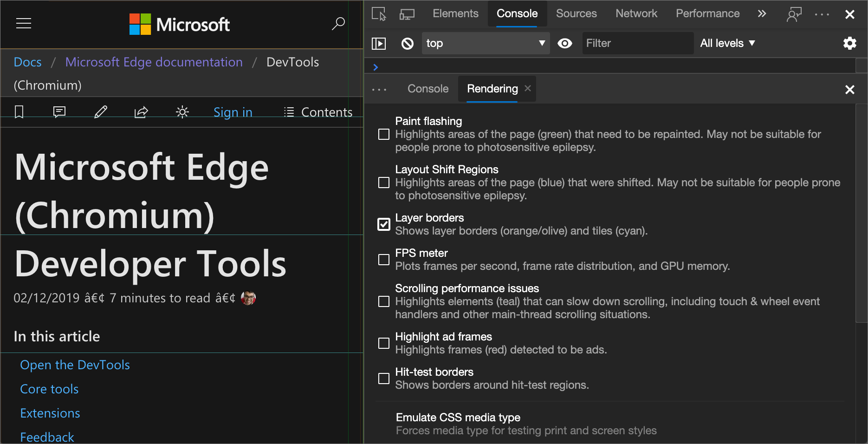
Task: Select the Rendering drawer tab
Action: click(492, 89)
